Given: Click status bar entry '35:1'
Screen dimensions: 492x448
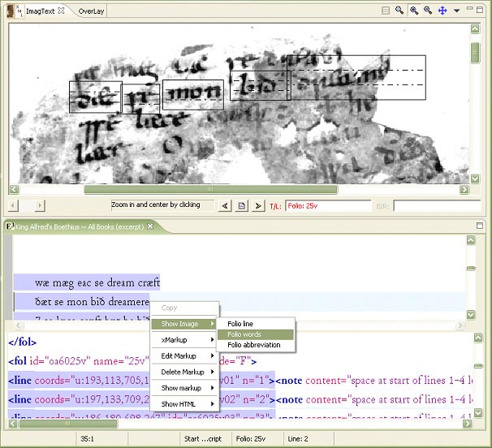Looking at the screenshot, I should [87, 438].
